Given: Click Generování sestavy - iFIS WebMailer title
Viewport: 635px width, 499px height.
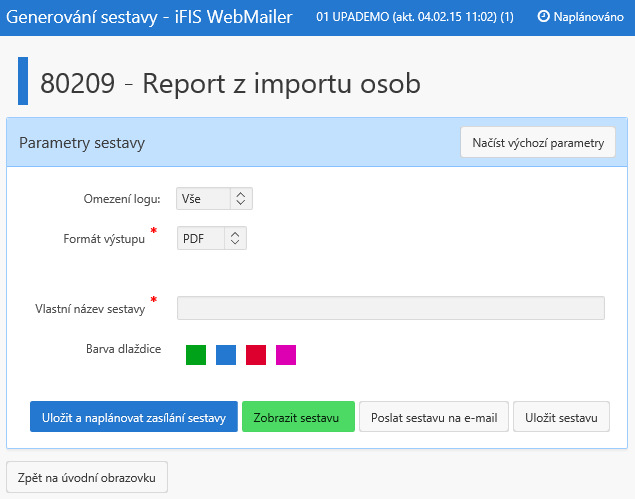Looking at the screenshot, I should pyautogui.click(x=149, y=17).
